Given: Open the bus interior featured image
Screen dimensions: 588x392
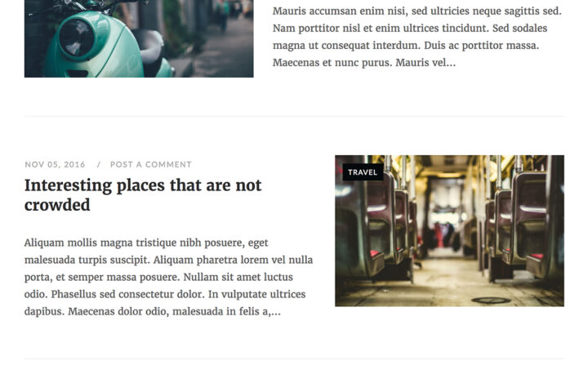Looking at the screenshot, I should point(449,230).
